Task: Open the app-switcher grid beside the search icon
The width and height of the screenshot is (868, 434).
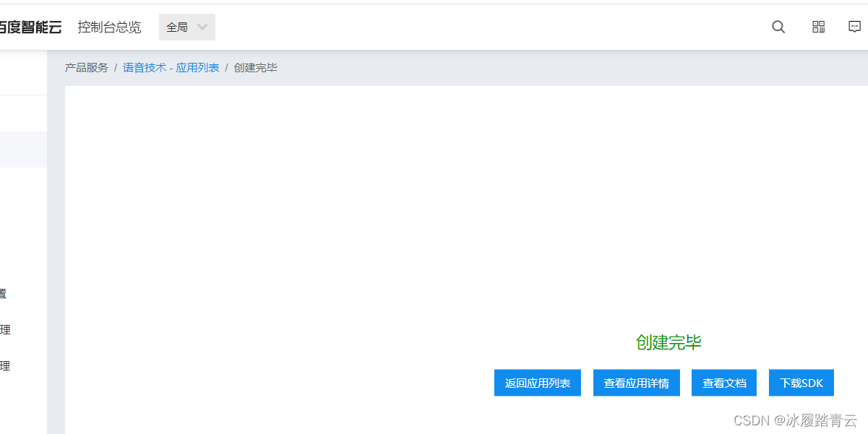Action: pyautogui.click(x=818, y=27)
